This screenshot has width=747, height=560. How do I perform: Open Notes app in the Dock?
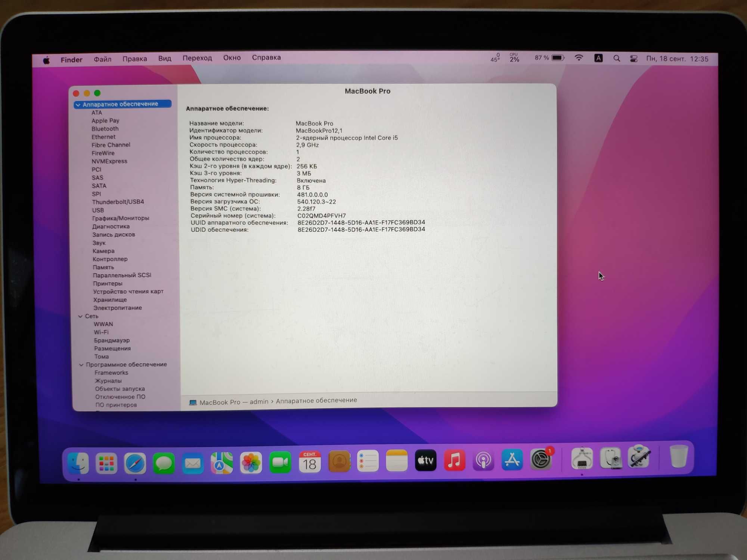(397, 461)
